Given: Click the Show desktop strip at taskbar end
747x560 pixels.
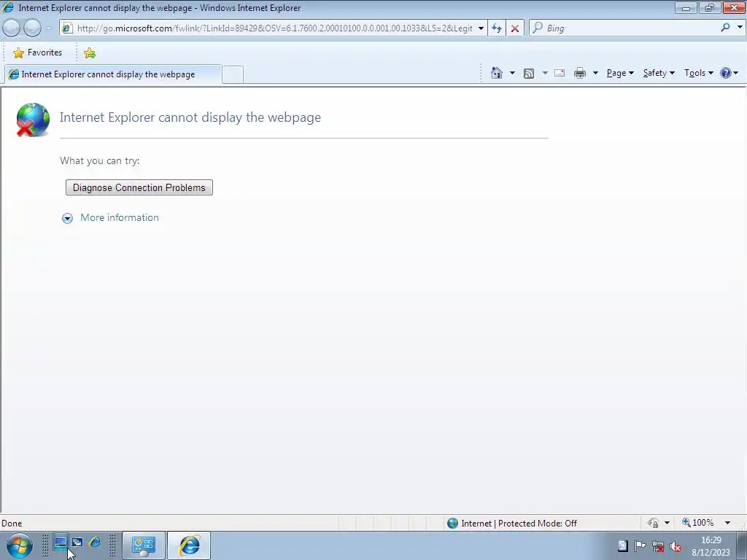Looking at the screenshot, I should pyautogui.click(x=742, y=545).
